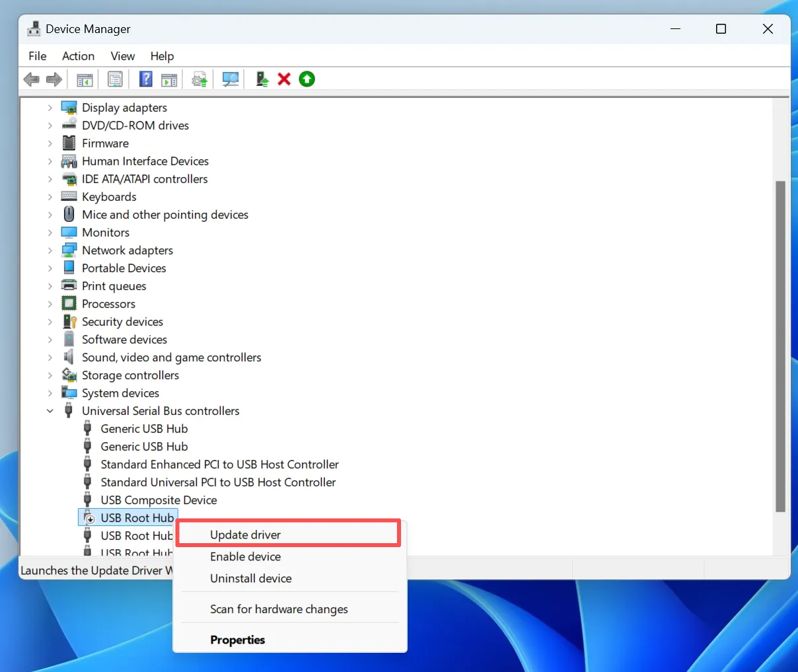Expand the Display adapters category

click(50, 108)
